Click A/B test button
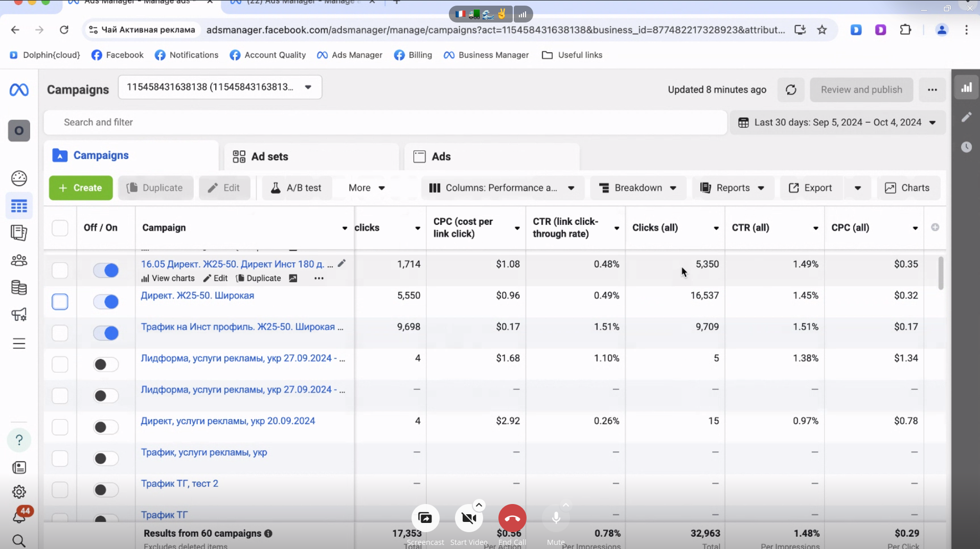Viewport: 980px width, 549px height. [297, 188]
